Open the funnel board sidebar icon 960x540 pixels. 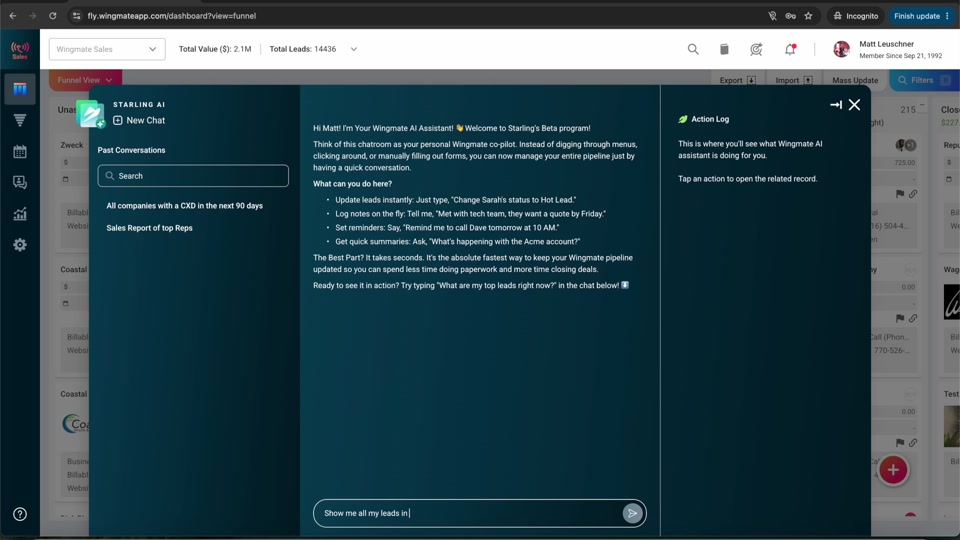tap(20, 89)
